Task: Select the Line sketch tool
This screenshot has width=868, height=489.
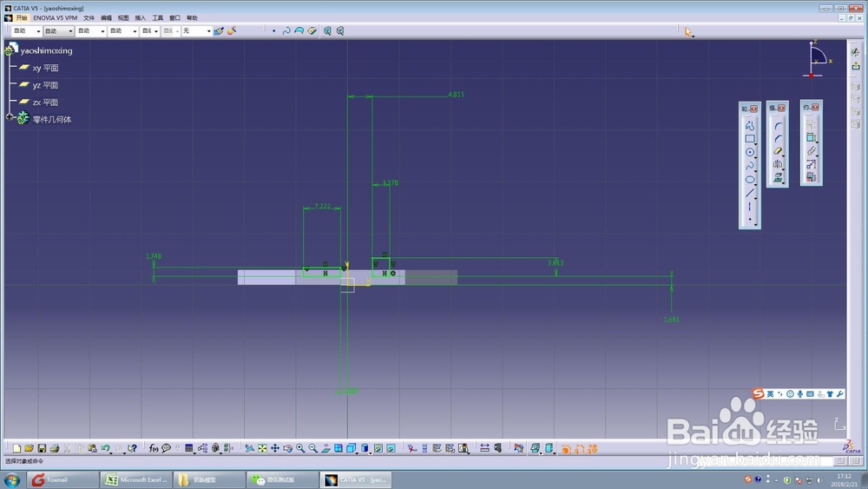Action: coord(750,193)
